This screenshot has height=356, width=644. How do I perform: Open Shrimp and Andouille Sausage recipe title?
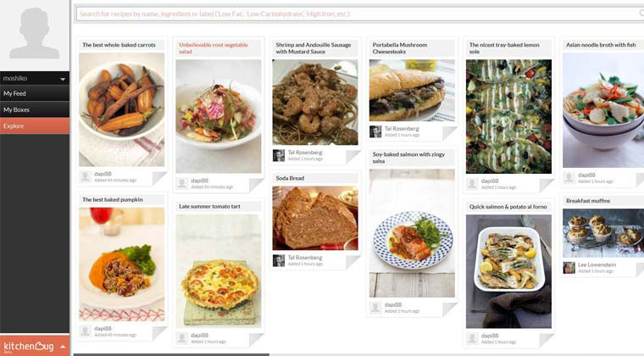click(314, 48)
